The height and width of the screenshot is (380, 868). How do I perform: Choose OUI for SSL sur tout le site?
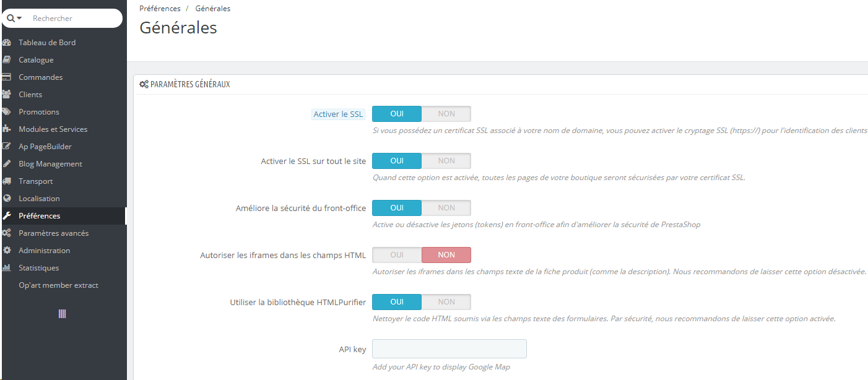coord(397,161)
